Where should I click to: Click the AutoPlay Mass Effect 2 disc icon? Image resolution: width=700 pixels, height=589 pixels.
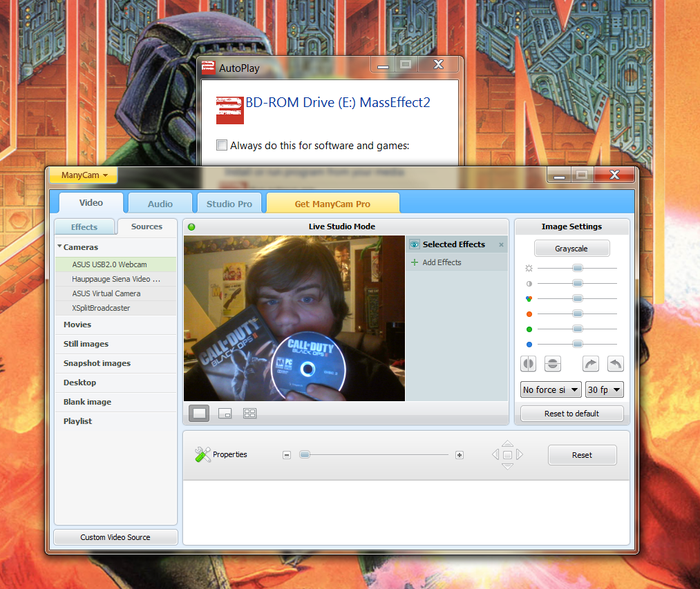pyautogui.click(x=230, y=110)
